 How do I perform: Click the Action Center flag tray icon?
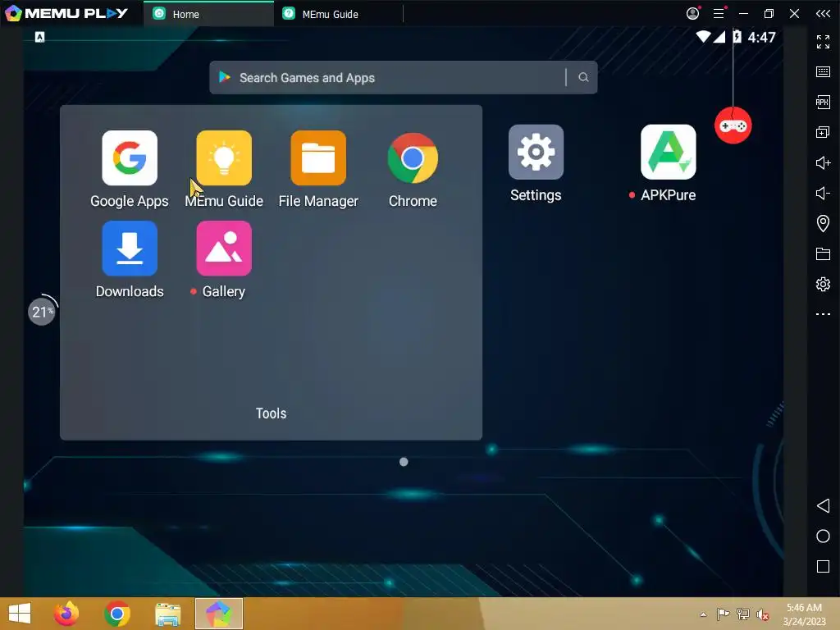coord(724,614)
